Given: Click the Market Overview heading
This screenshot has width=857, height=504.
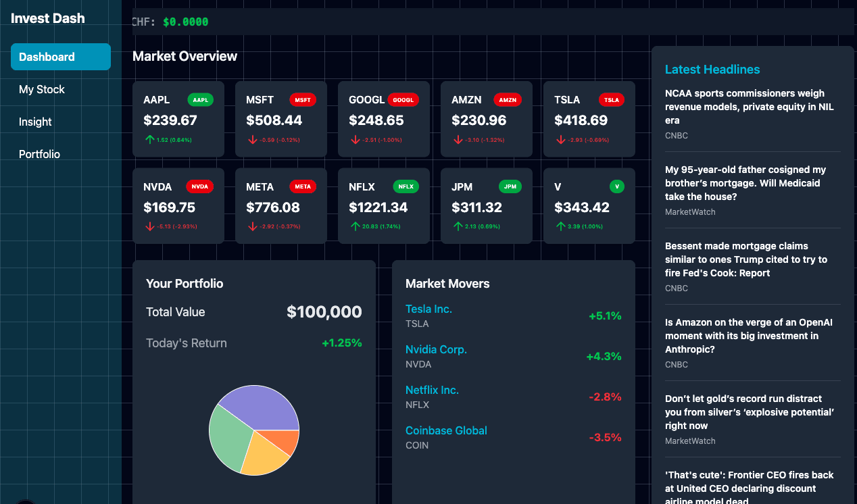Looking at the screenshot, I should (185, 56).
